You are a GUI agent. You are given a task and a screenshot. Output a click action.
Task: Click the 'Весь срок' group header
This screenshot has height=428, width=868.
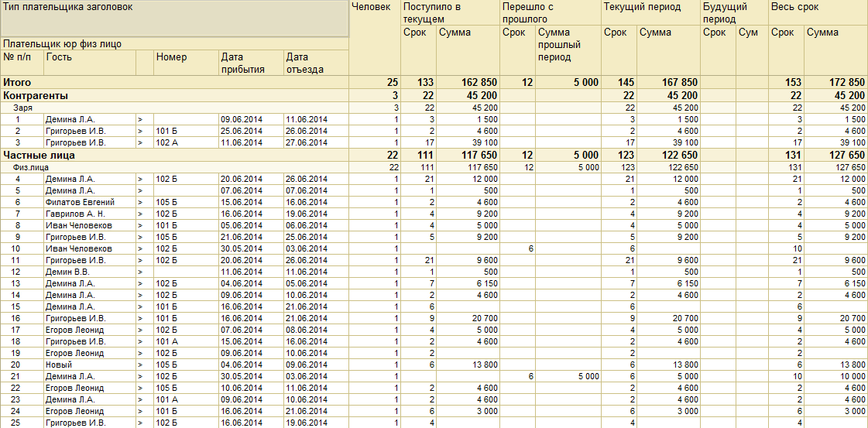[x=818, y=12]
